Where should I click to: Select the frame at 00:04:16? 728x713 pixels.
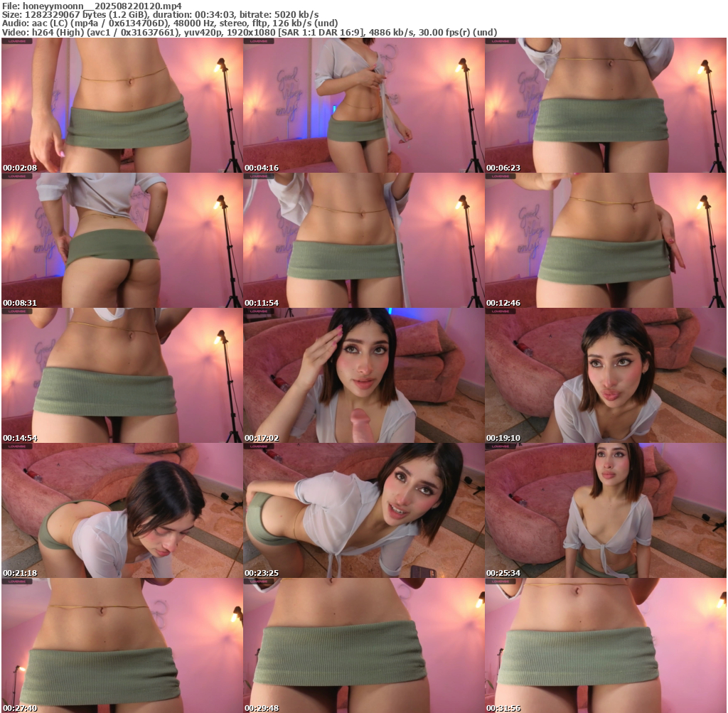363,105
